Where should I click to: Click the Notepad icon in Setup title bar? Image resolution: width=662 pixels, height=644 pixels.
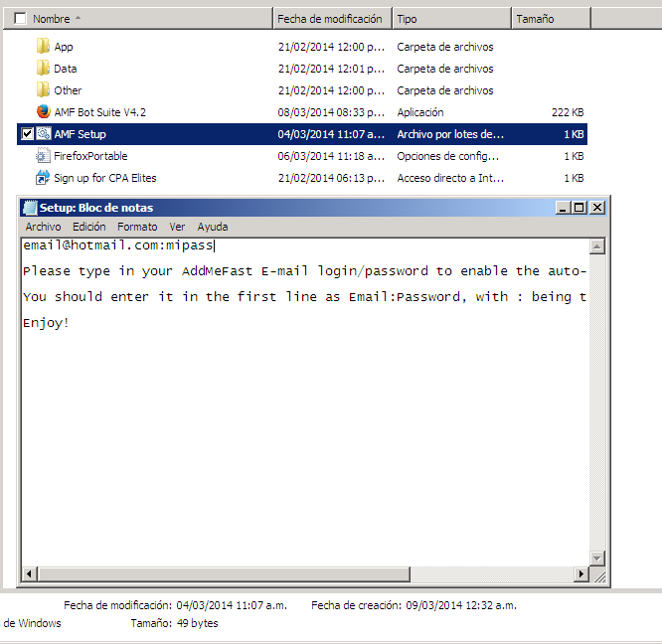pyautogui.click(x=30, y=208)
